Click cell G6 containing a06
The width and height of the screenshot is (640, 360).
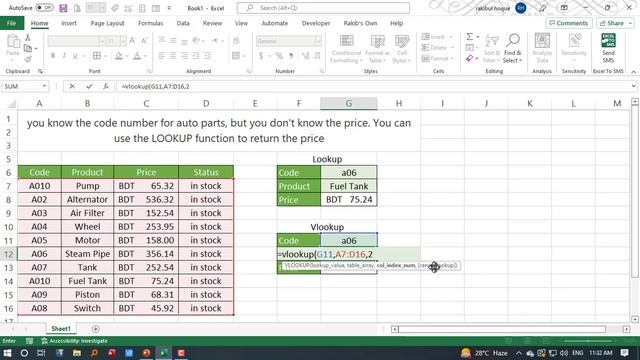click(x=349, y=173)
